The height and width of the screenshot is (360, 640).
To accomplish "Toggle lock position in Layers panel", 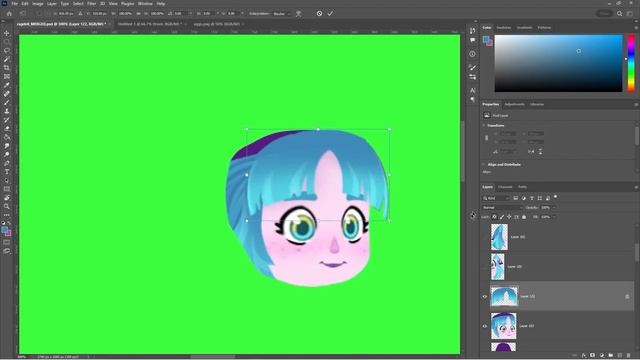I will pyautogui.click(x=509, y=217).
